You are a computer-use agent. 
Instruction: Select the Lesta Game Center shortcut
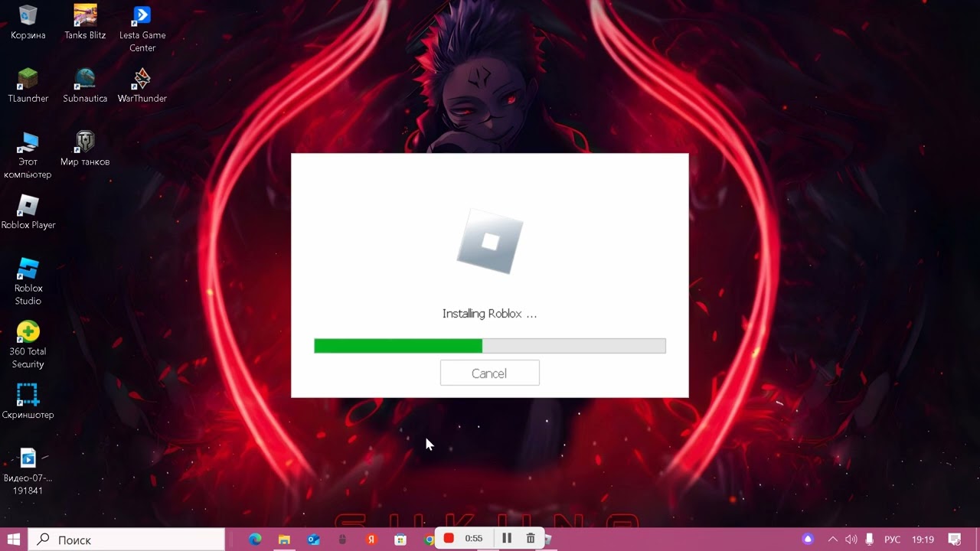tap(142, 28)
